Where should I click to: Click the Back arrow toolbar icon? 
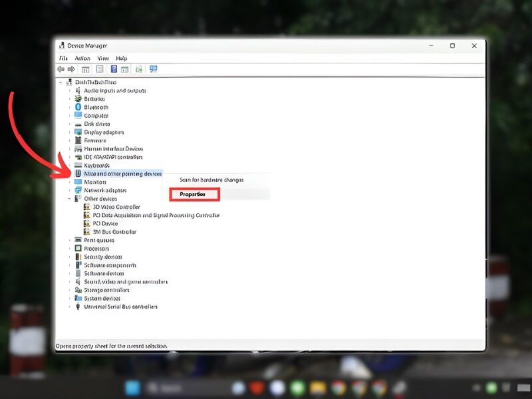[61, 69]
